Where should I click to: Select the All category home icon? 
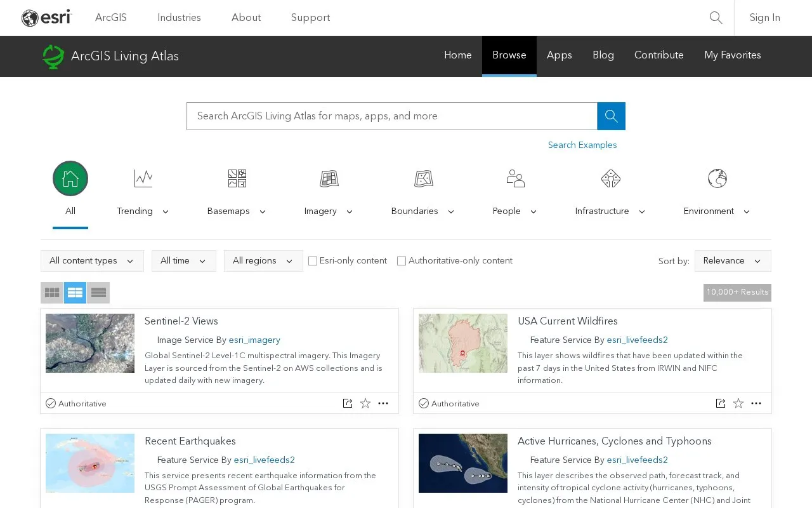pyautogui.click(x=70, y=178)
